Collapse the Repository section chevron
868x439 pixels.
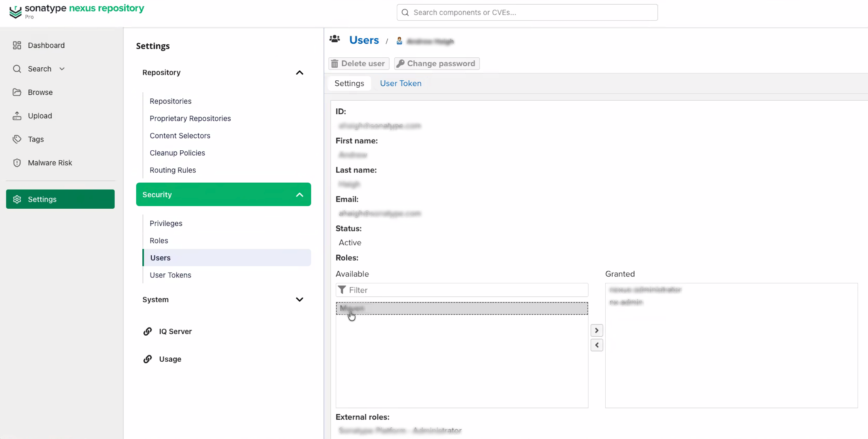click(x=300, y=73)
